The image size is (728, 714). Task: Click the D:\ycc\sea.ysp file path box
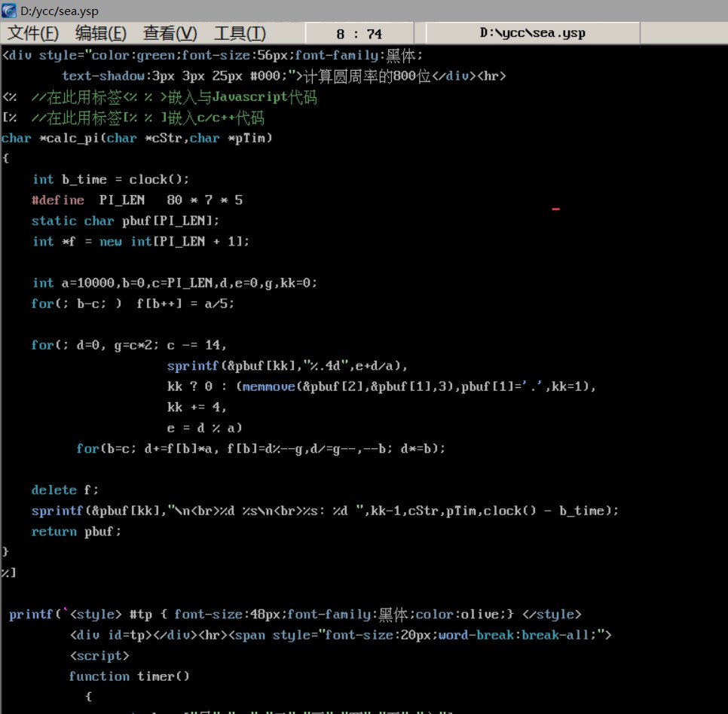(532, 33)
